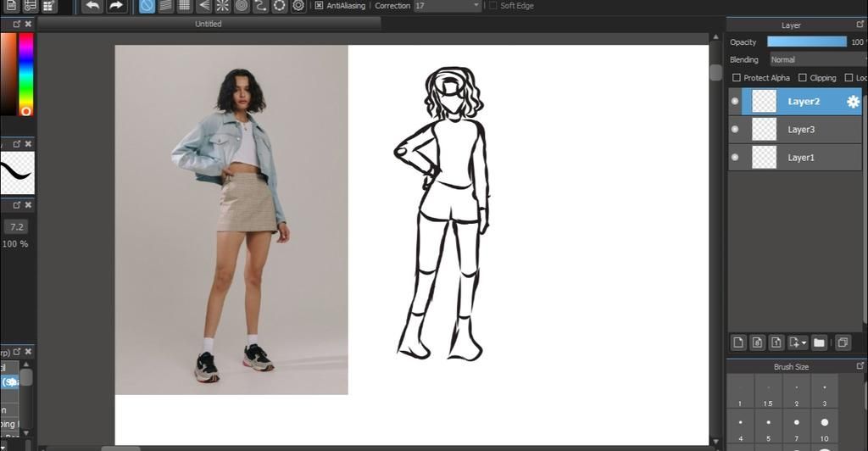
Task: Enable the vanishing point snap guide
Action: point(203,6)
